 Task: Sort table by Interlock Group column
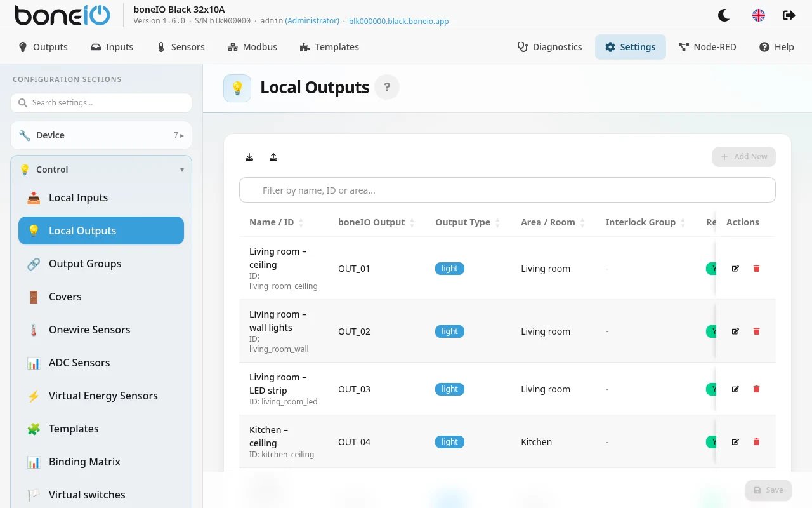(x=646, y=222)
